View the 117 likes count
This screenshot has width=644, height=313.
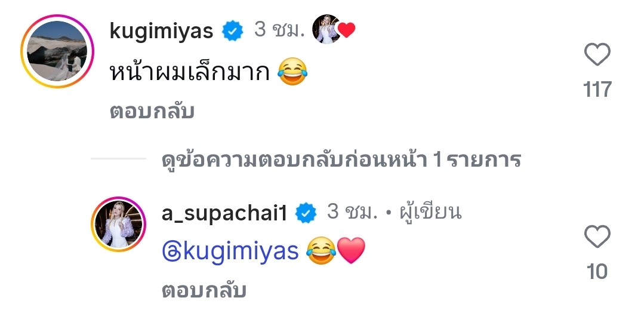click(597, 90)
